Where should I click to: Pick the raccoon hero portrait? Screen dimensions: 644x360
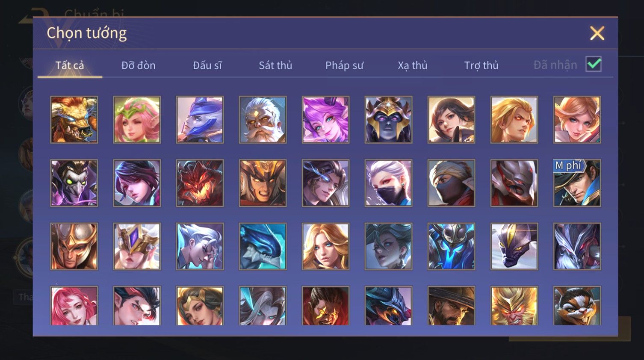[x=577, y=306]
